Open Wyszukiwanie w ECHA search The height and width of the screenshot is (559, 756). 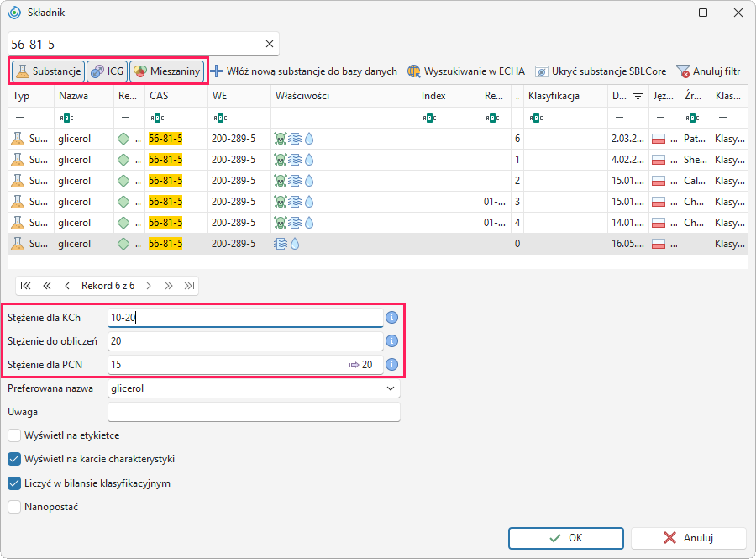click(465, 71)
